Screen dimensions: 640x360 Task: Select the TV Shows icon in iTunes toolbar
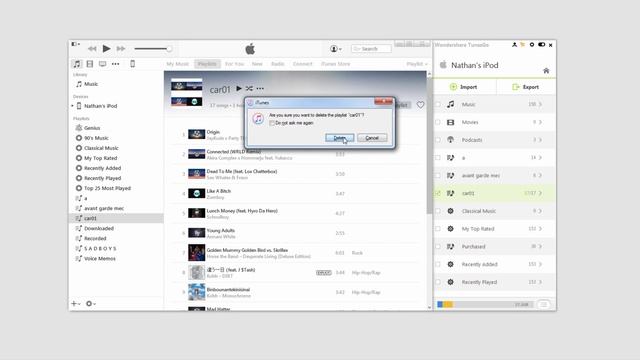pos(102,64)
